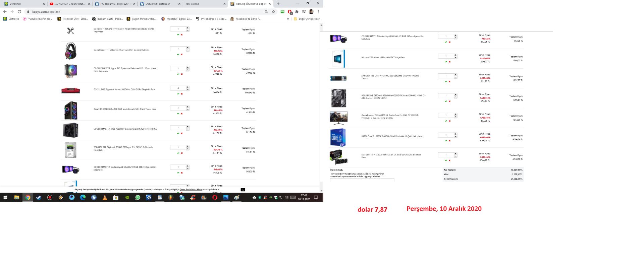Dismiss the cookie notice with its X button
Screen dimensions: 644x275
(x=243, y=190)
